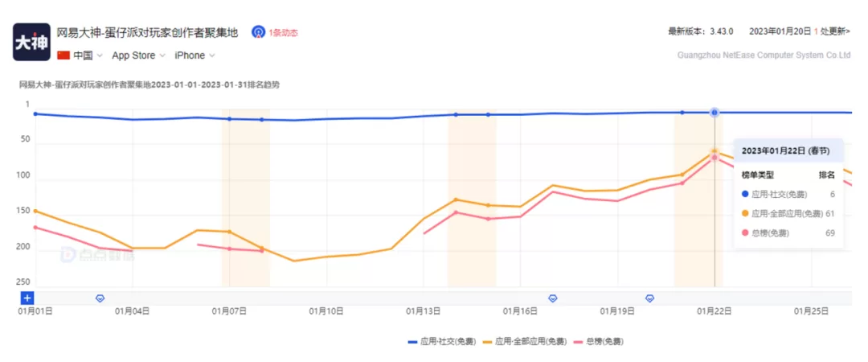Open the 1条动态 broadcast icon
Image resolution: width=868 pixels, height=362 pixels.
[x=258, y=32]
